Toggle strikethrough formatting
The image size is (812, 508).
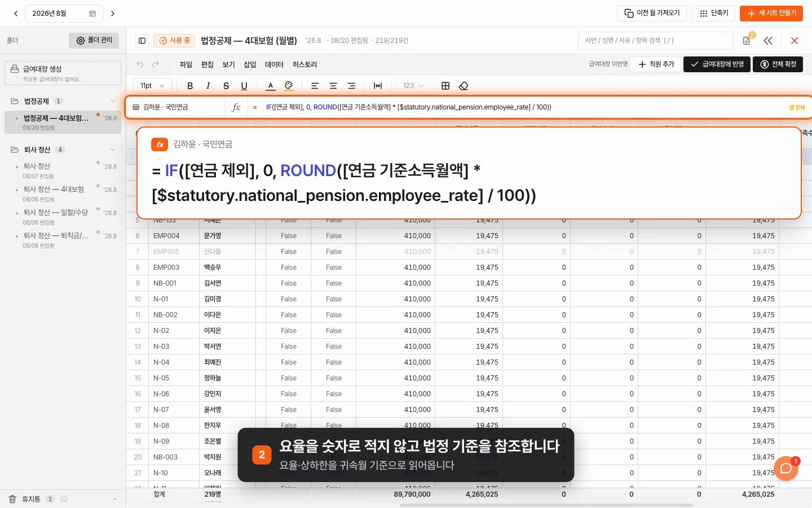pos(226,86)
